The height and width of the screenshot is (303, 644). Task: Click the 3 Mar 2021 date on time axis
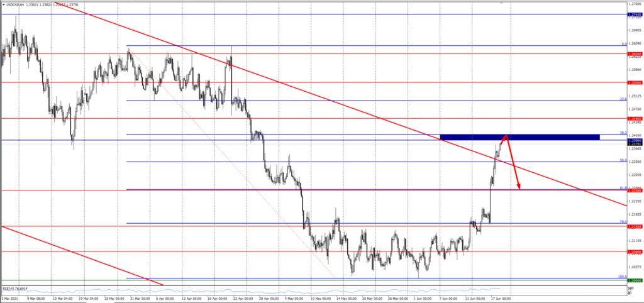tap(11, 298)
